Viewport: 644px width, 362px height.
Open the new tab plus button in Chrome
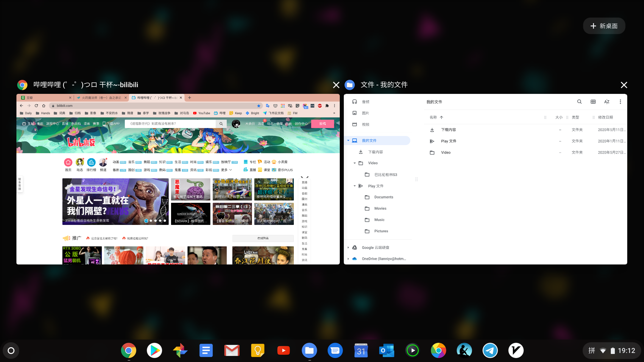pyautogui.click(x=190, y=98)
